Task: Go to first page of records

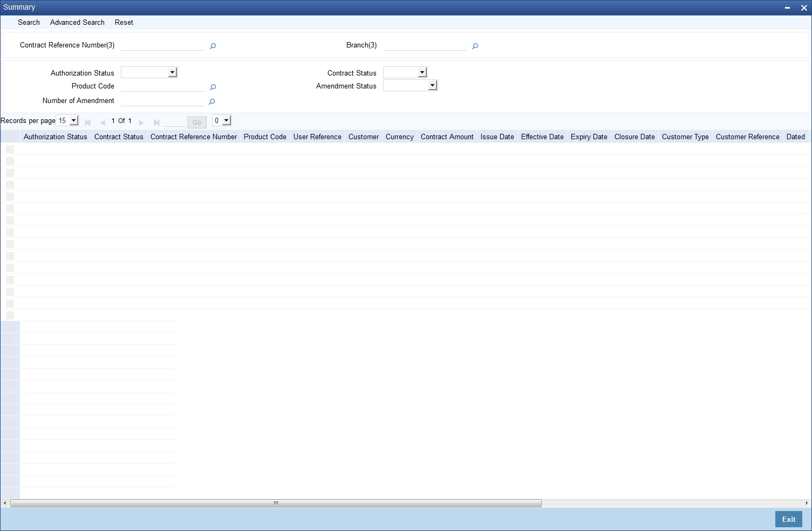Action: 87,122
